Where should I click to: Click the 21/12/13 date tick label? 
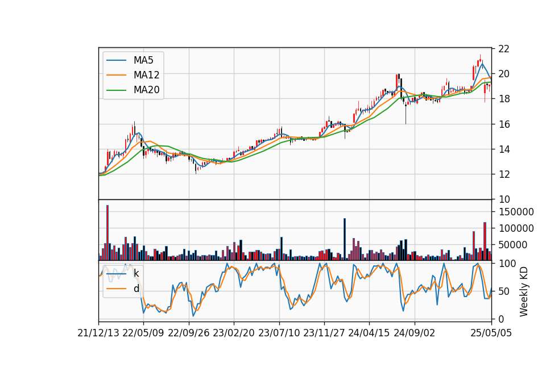pyautogui.click(x=98, y=333)
